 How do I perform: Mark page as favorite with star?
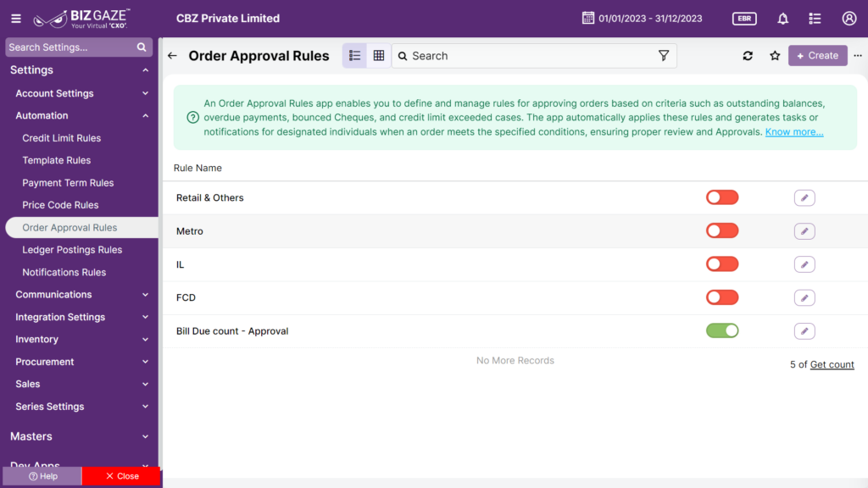[775, 56]
